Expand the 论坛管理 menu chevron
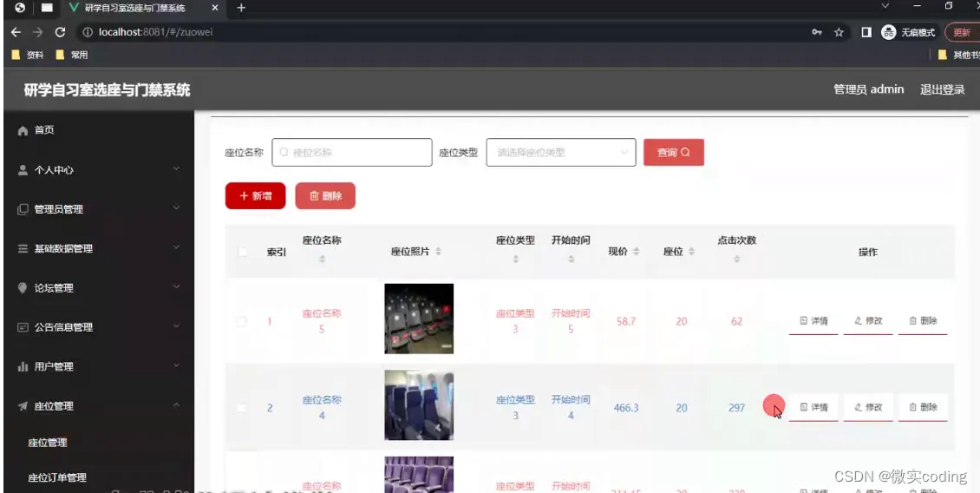 [176, 286]
